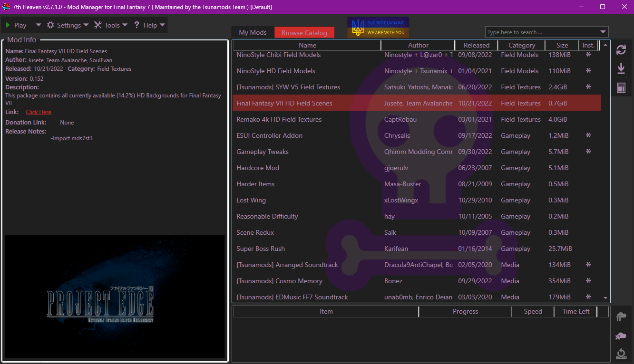Click the Progress column header in downloads
634x364 pixels.
click(x=465, y=311)
